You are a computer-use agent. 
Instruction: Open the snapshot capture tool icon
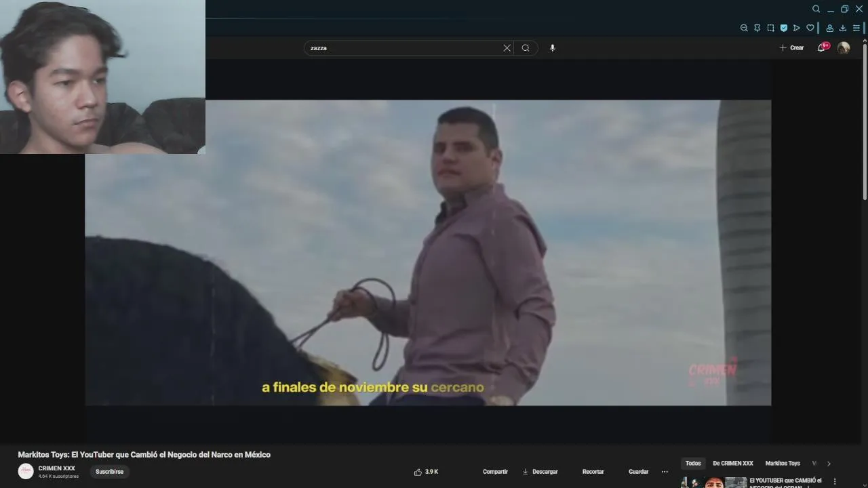click(770, 28)
